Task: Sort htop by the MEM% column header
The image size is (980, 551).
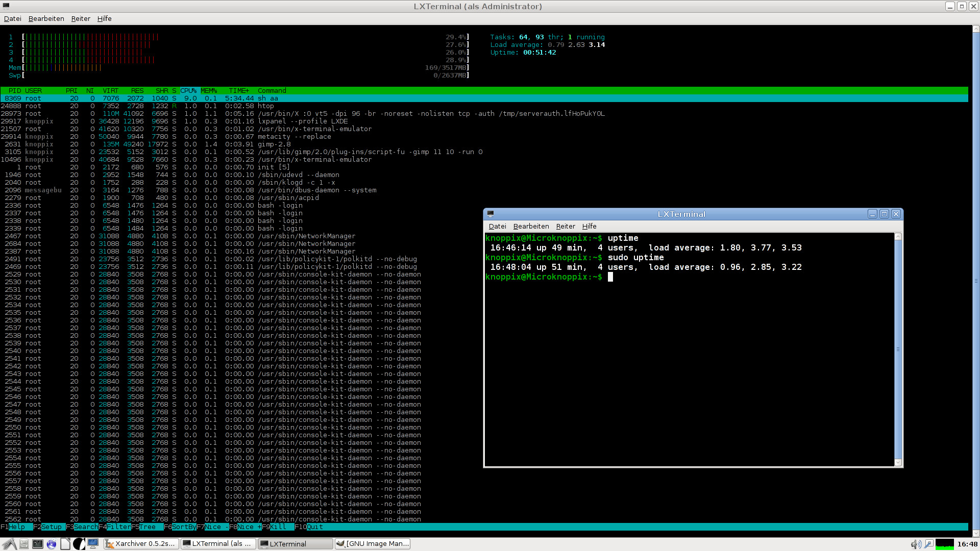Action: (x=209, y=90)
